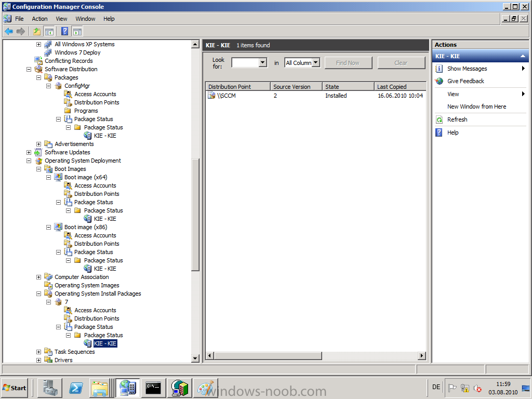Click the Clear button
This screenshot has width=532, height=399.
point(401,63)
